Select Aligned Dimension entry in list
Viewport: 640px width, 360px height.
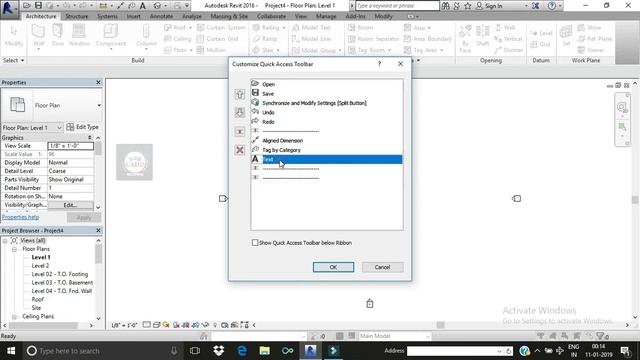click(x=327, y=140)
